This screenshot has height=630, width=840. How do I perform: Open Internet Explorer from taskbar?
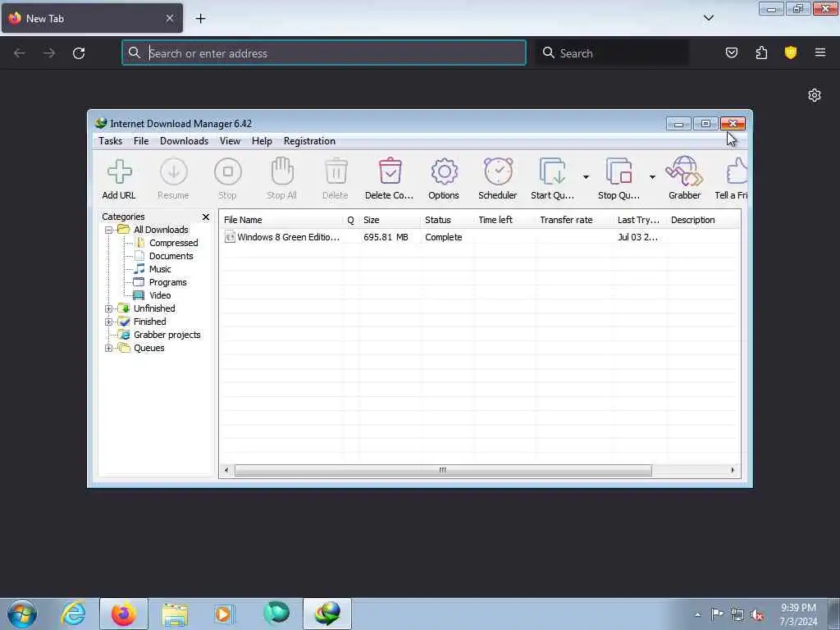point(73,614)
